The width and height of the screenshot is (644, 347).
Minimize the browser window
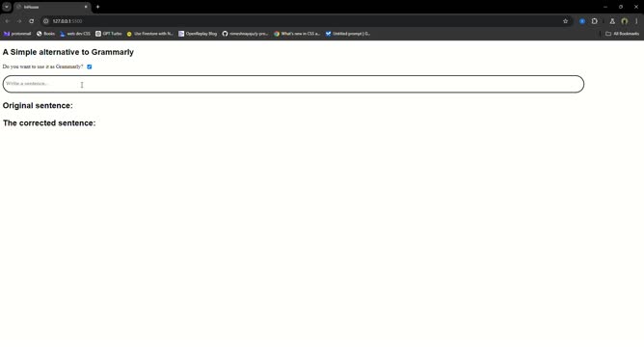click(605, 7)
